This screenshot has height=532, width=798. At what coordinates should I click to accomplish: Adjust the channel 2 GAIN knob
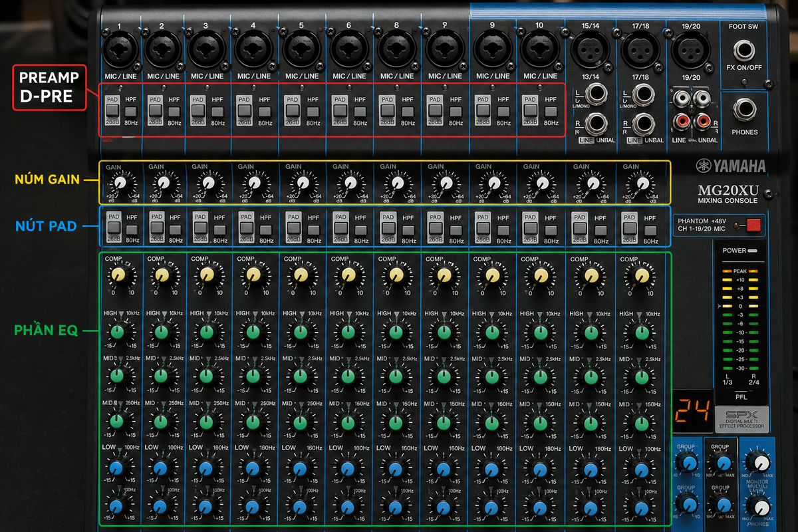164,183
